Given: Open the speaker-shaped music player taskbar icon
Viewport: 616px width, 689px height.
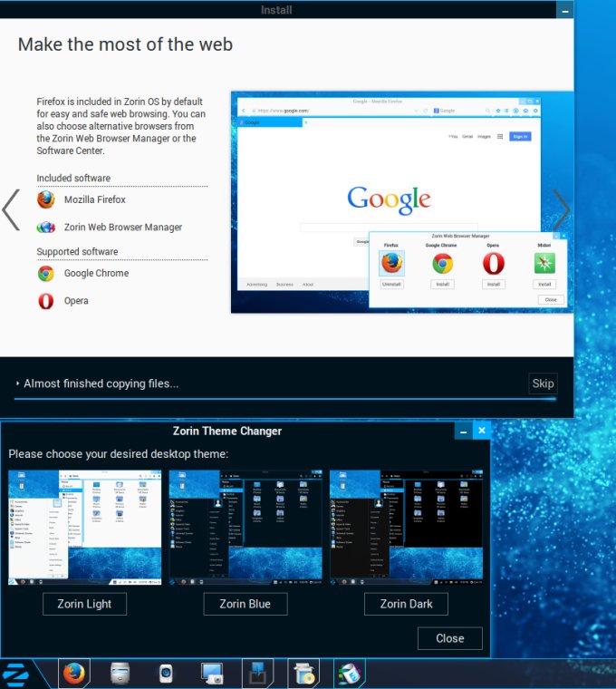Looking at the screenshot, I should 166,674.
